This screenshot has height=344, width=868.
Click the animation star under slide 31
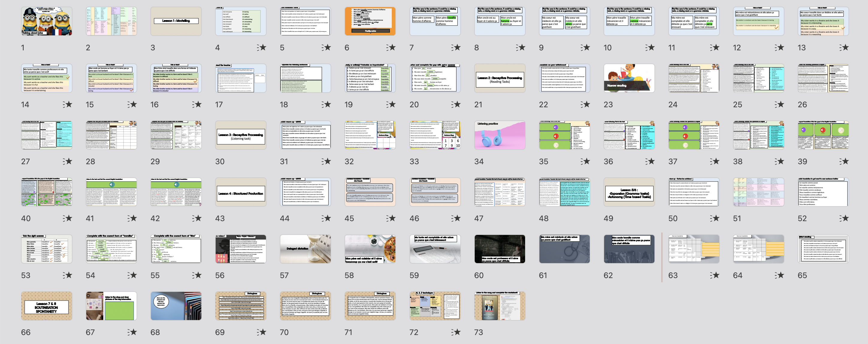click(x=326, y=162)
